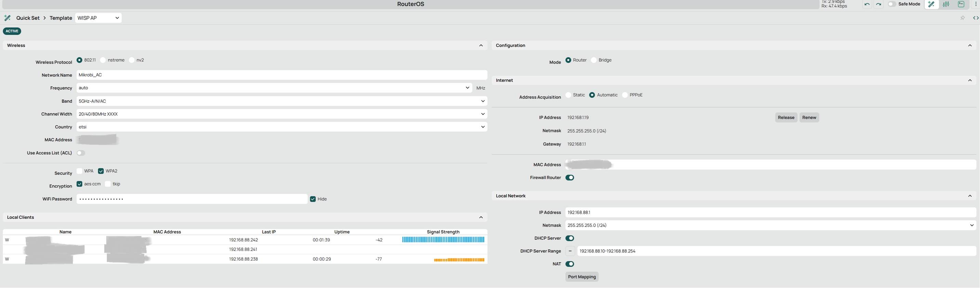Collapse the Local Clients section

(481, 217)
